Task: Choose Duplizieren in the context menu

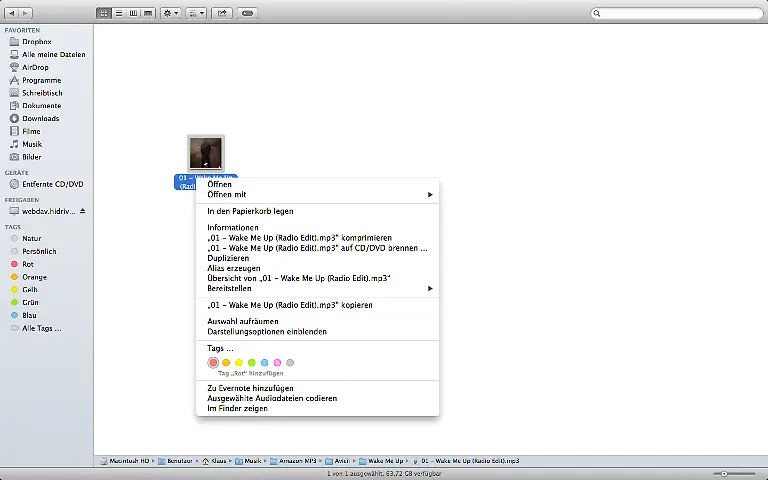Action: pyautogui.click(x=317, y=258)
